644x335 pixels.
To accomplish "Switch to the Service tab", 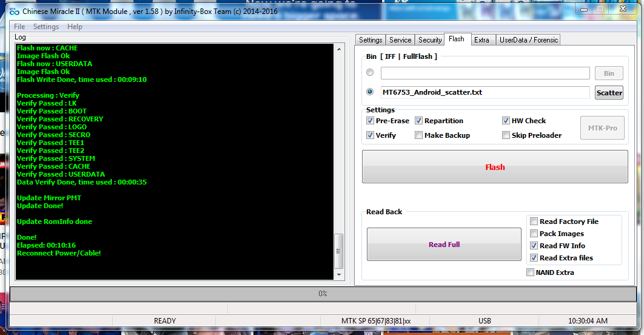I will click(400, 40).
